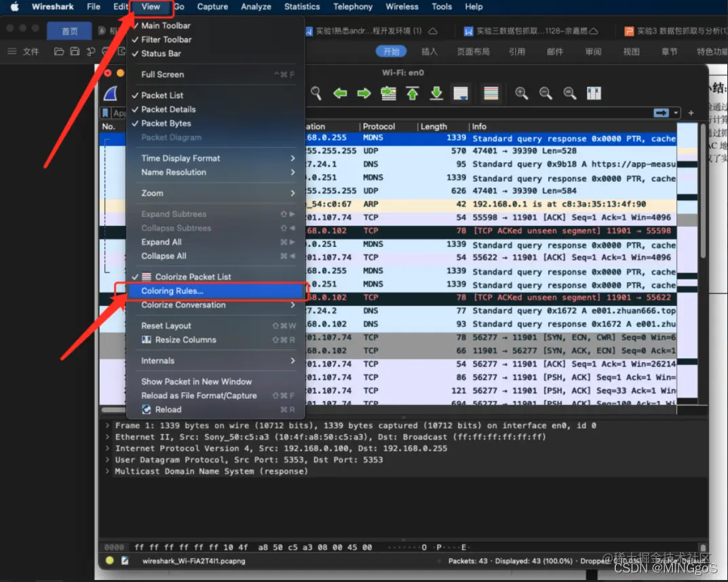Choose Reset Layout menu item
The height and width of the screenshot is (582, 728).
(x=216, y=326)
